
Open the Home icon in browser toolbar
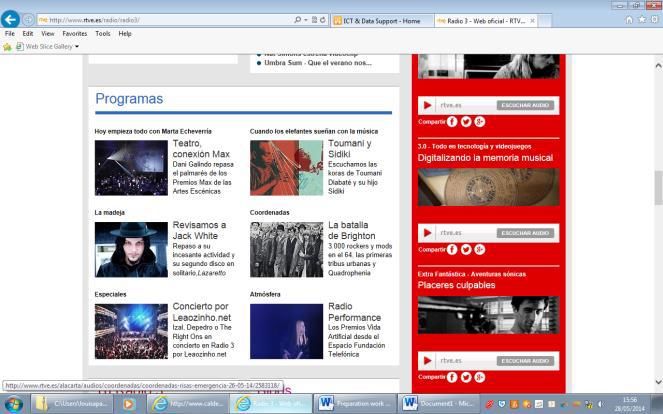(x=629, y=20)
